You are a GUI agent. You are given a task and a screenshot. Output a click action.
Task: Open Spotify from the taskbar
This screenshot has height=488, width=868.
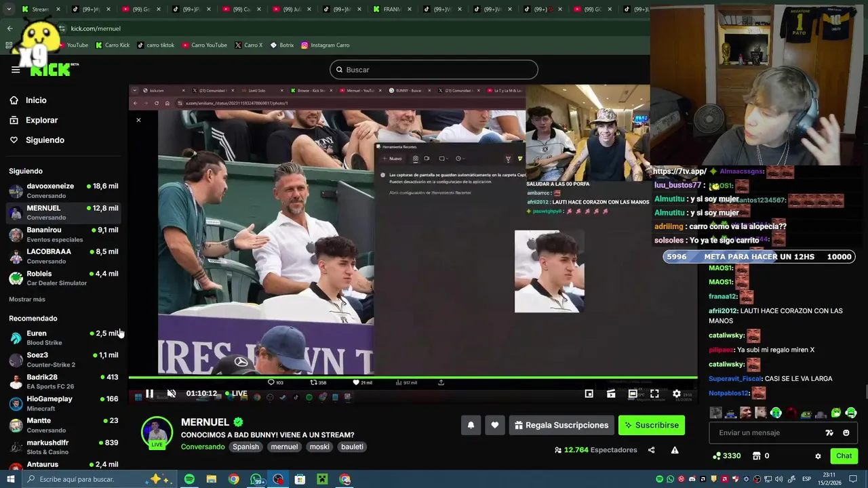pyautogui.click(x=189, y=479)
